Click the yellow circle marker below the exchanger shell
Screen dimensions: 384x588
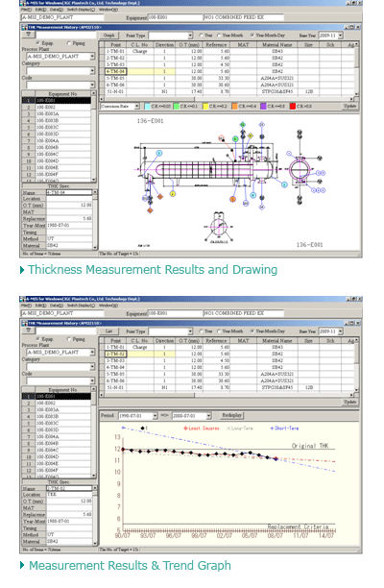pyautogui.click(x=173, y=194)
